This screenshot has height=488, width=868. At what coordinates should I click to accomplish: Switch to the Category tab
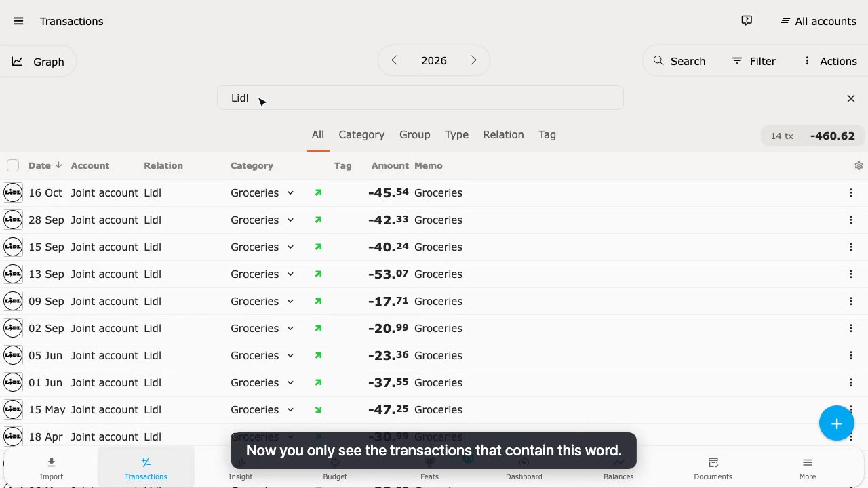(361, 135)
